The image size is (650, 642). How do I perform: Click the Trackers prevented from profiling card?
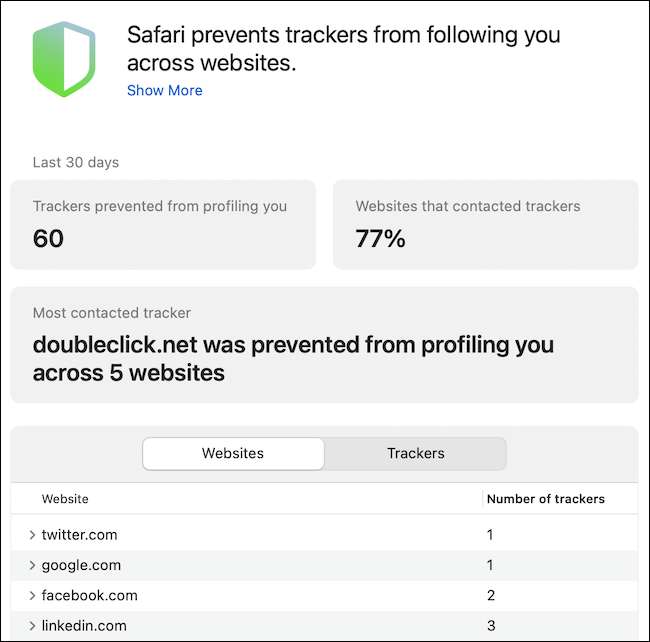pyautogui.click(x=163, y=224)
